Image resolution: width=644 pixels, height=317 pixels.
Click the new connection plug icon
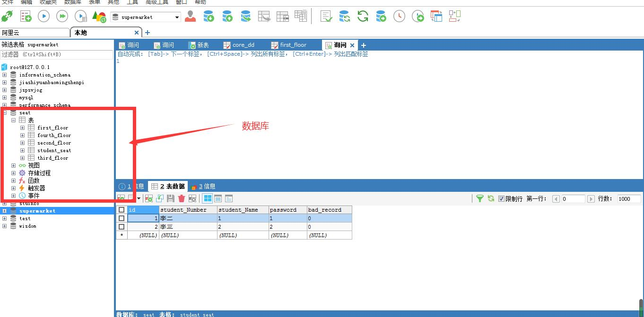click(7, 17)
